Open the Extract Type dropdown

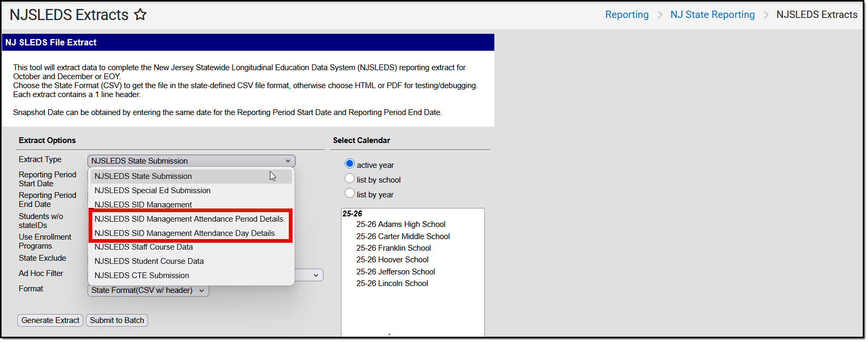[191, 161]
